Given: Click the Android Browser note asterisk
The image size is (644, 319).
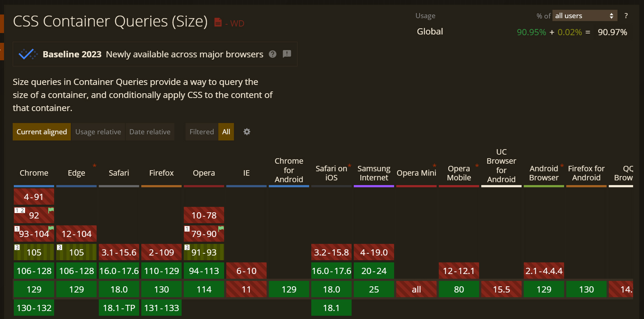Looking at the screenshot, I should pos(562,166).
